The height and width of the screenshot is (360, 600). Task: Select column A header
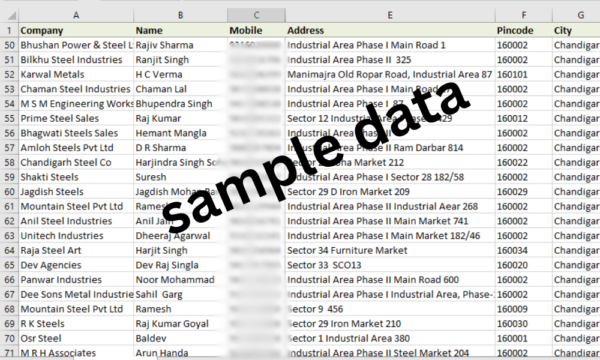[x=76, y=15]
